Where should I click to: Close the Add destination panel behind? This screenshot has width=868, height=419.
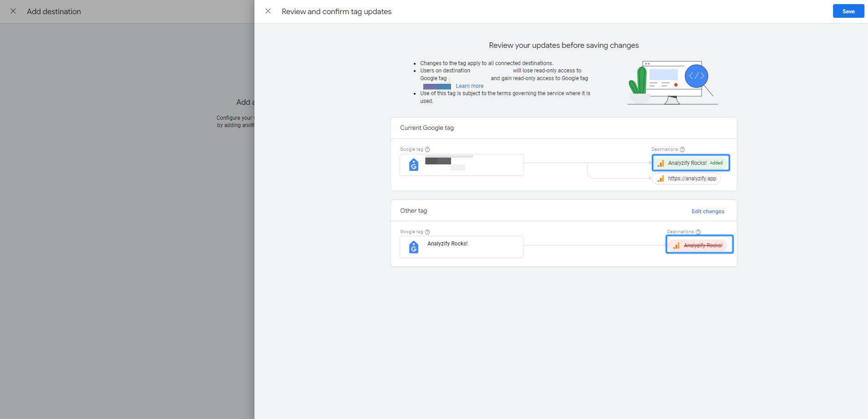(x=13, y=11)
